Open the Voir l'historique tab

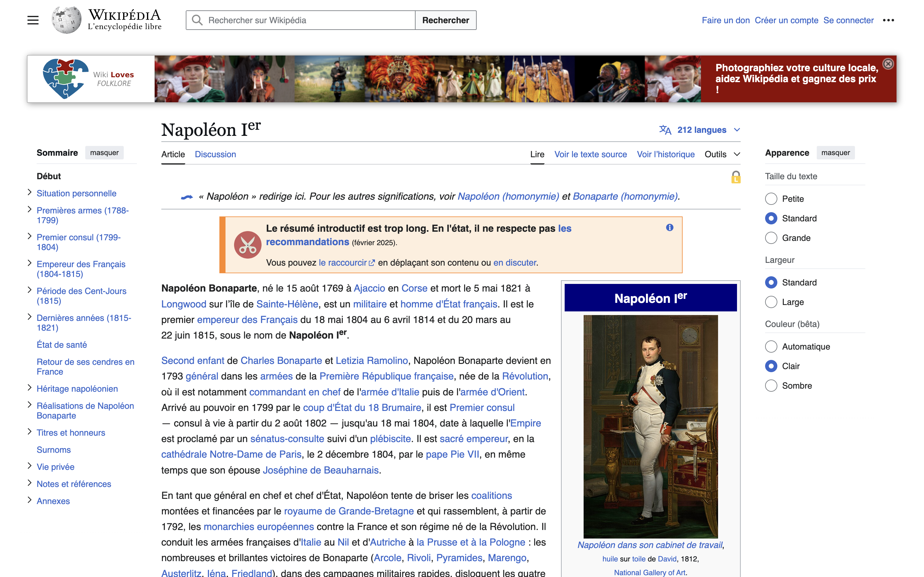click(665, 154)
